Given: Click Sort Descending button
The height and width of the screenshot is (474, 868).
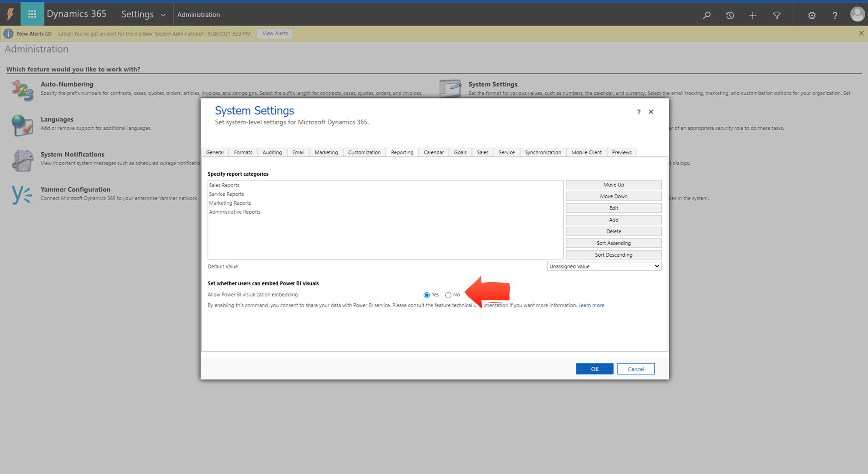Looking at the screenshot, I should coord(613,255).
